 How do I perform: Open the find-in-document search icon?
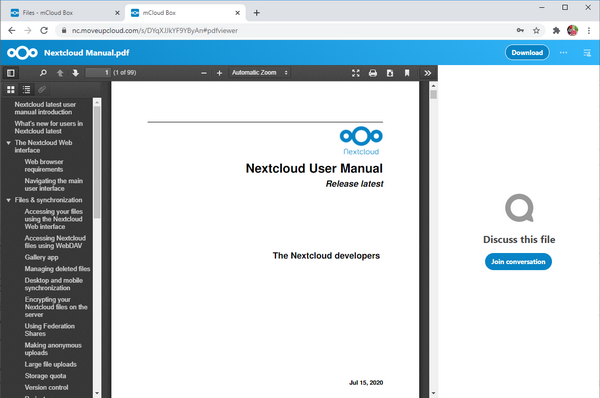[43, 73]
